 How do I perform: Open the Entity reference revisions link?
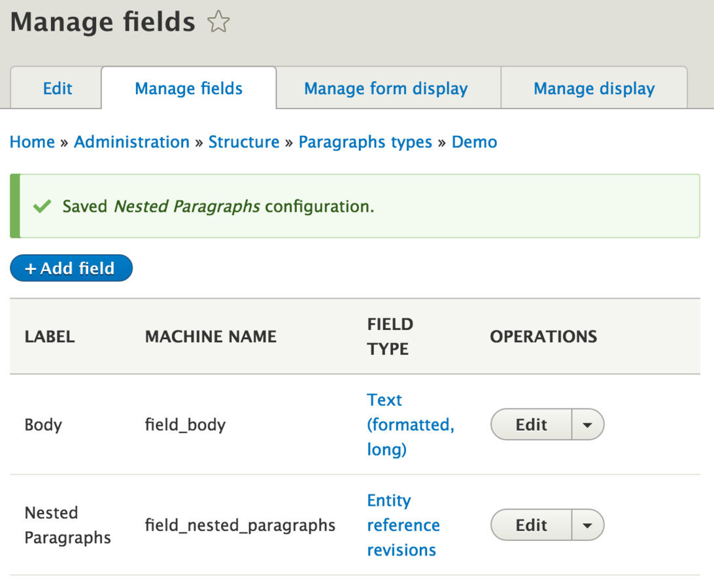pyautogui.click(x=403, y=525)
